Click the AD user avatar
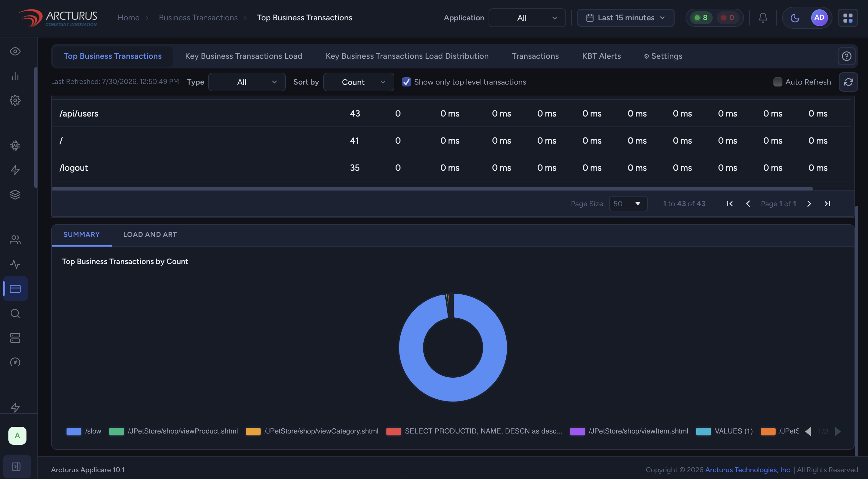This screenshot has height=479, width=868. (x=819, y=17)
